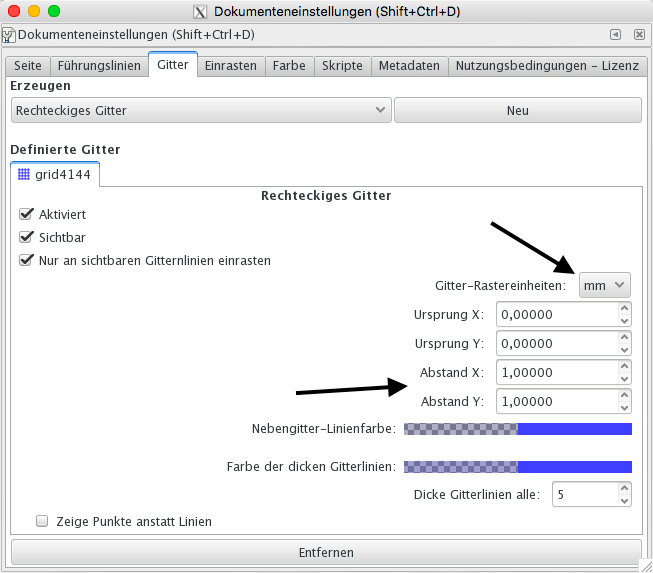
Task: Click the panel iconify arrow button
Action: (x=616, y=35)
